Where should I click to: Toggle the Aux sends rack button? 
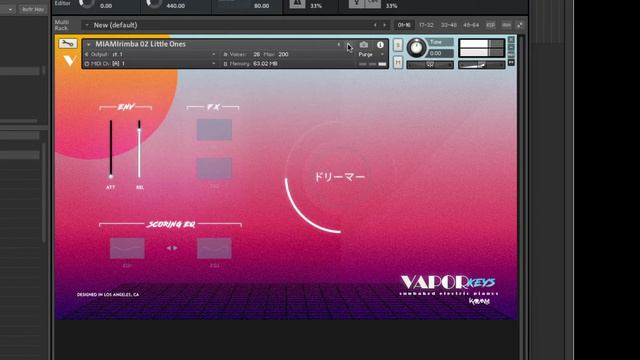[x=506, y=25]
